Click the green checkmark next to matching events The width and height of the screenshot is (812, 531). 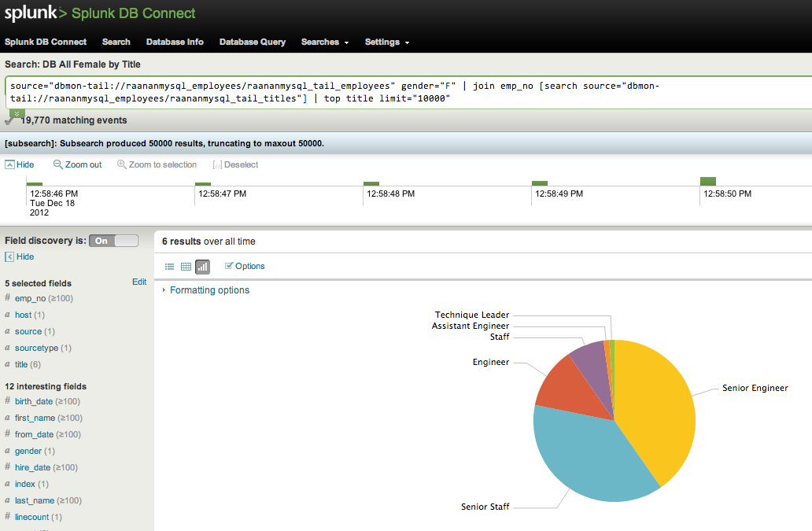click(x=11, y=120)
